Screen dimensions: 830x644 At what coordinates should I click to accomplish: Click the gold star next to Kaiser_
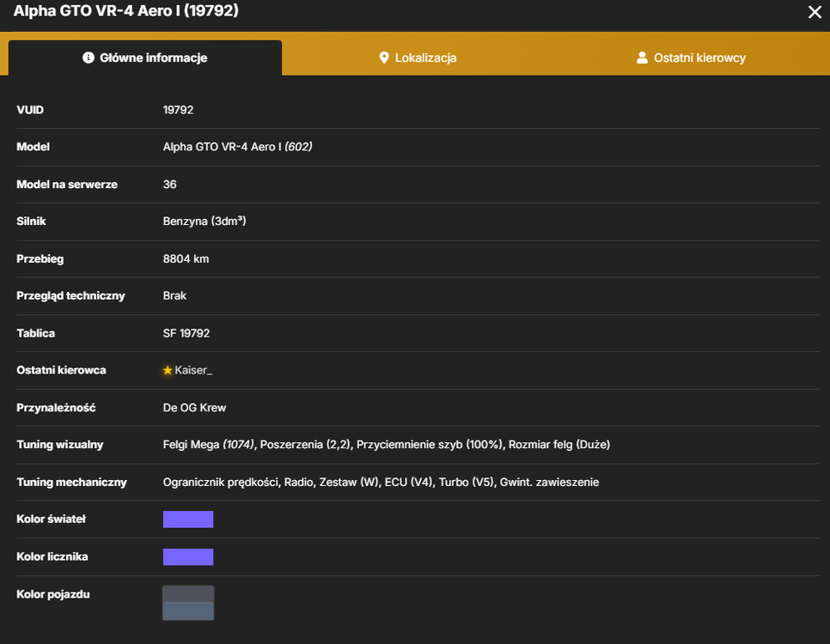[x=168, y=370]
